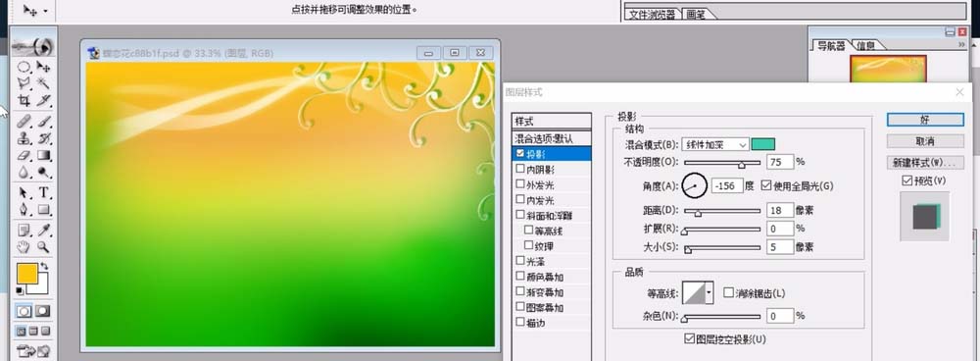
Task: Open the shadow color swatch
Action: coord(763,144)
